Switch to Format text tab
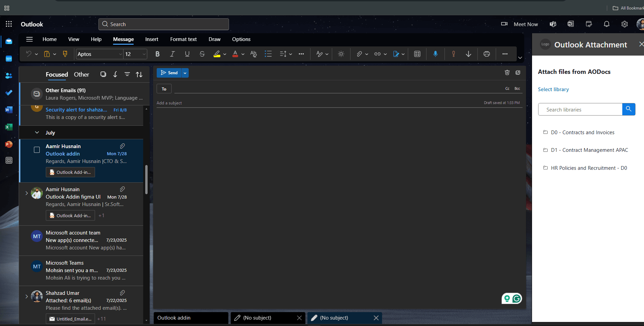This screenshot has width=644, height=326. click(x=184, y=39)
